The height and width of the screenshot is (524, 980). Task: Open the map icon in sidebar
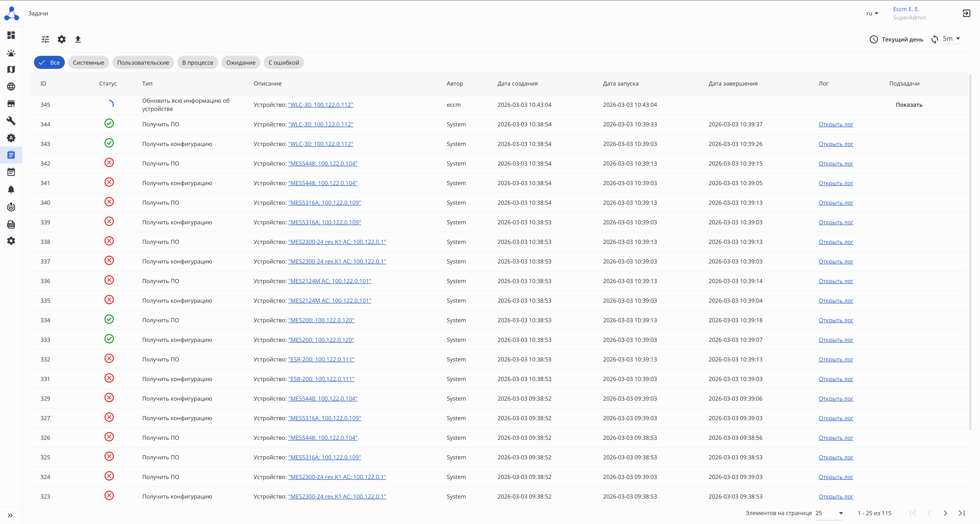click(11, 69)
